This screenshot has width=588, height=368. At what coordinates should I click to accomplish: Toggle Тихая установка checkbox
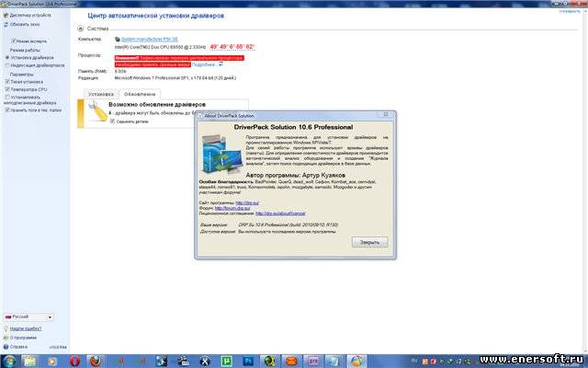click(7, 82)
